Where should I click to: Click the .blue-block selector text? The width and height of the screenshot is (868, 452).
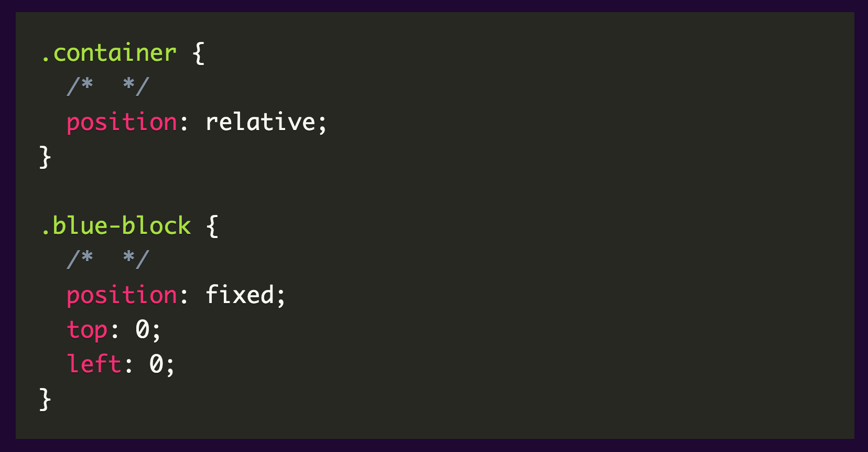tap(116, 226)
